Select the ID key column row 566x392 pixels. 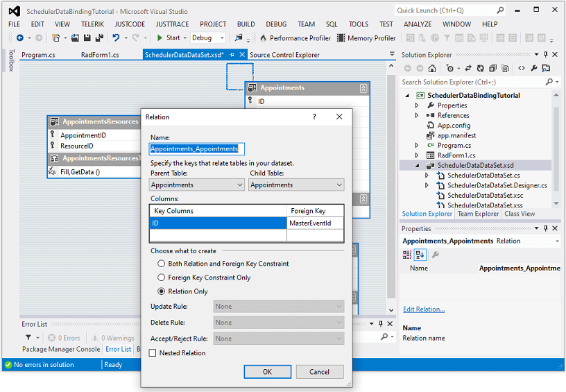(218, 223)
